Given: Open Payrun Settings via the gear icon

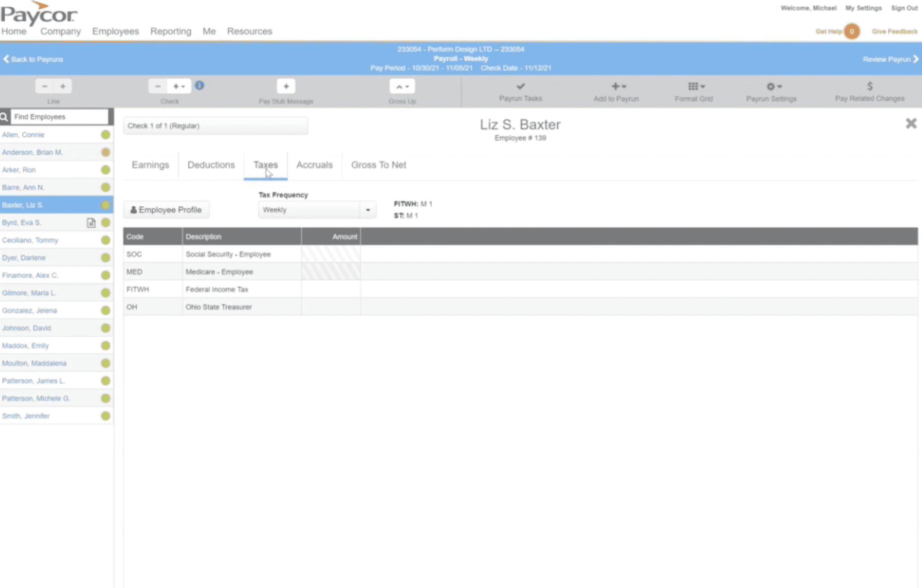Looking at the screenshot, I should point(771,86).
